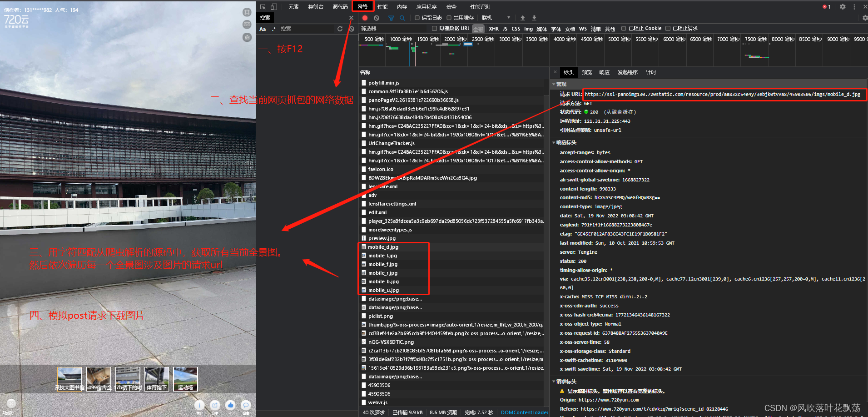
Task: Filter requests by CSS type
Action: [x=516, y=29]
